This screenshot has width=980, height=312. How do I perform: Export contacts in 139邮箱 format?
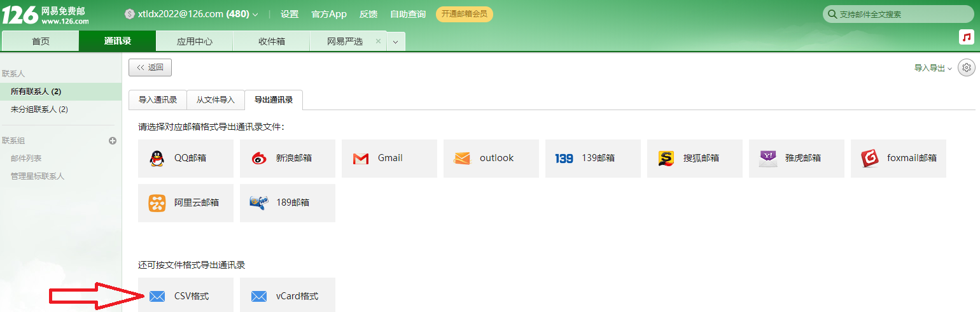tap(593, 159)
